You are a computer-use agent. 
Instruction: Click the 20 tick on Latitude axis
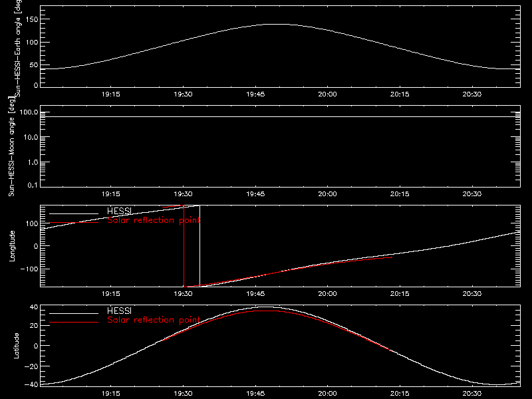pyautogui.click(x=34, y=325)
